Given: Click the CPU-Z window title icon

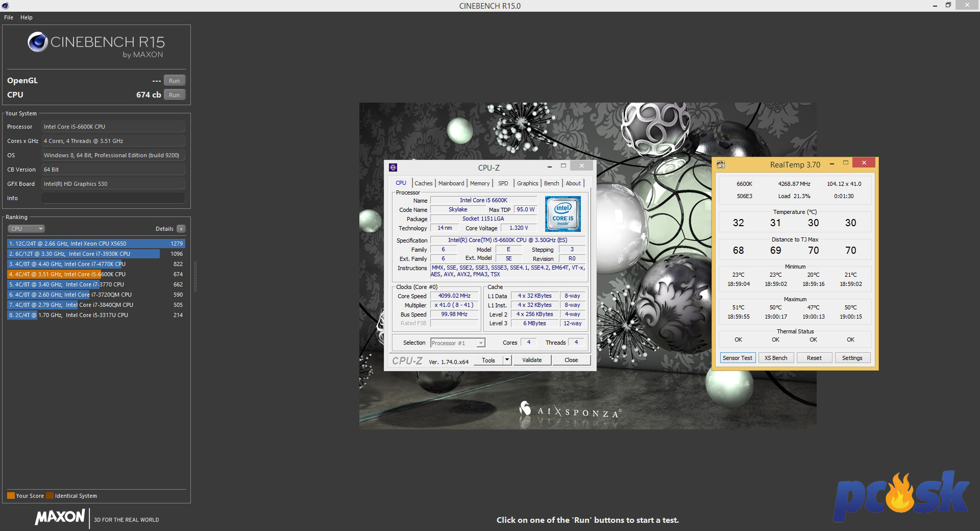Looking at the screenshot, I should pos(393,167).
